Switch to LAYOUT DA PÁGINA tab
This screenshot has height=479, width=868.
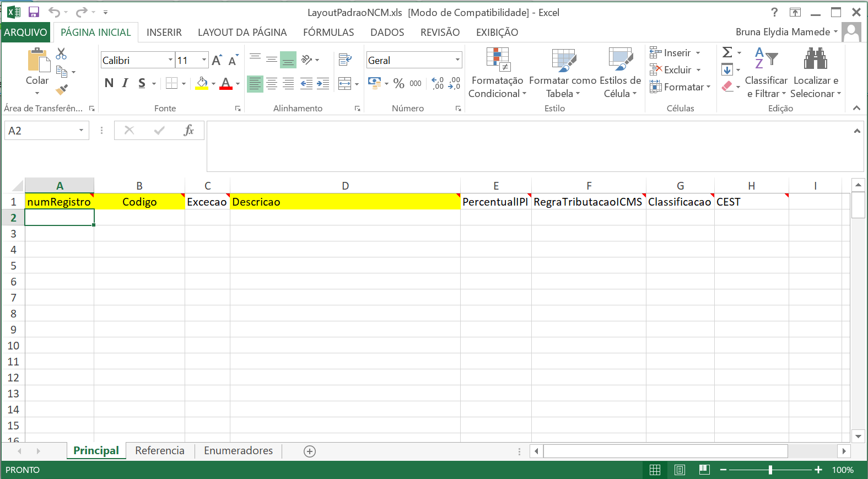(242, 32)
